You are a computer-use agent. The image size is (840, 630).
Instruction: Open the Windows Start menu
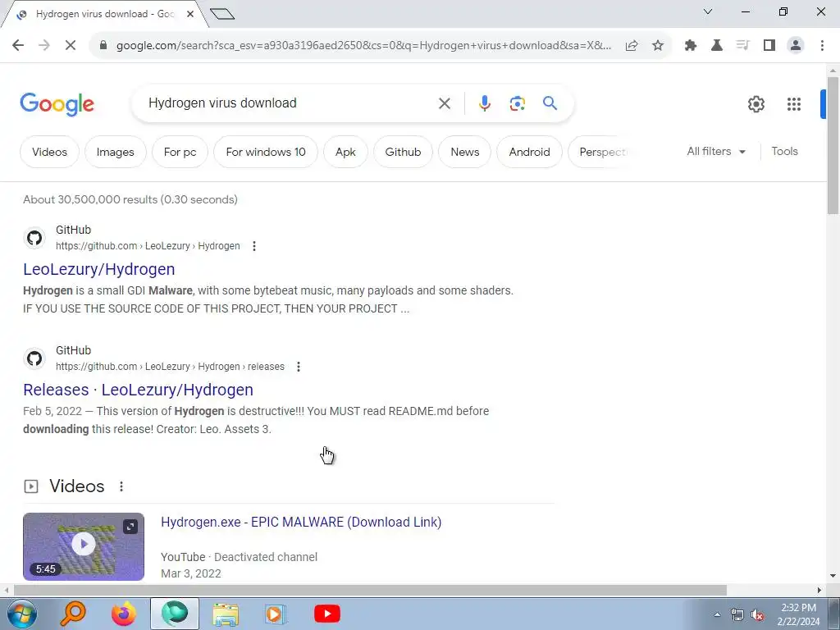21,614
